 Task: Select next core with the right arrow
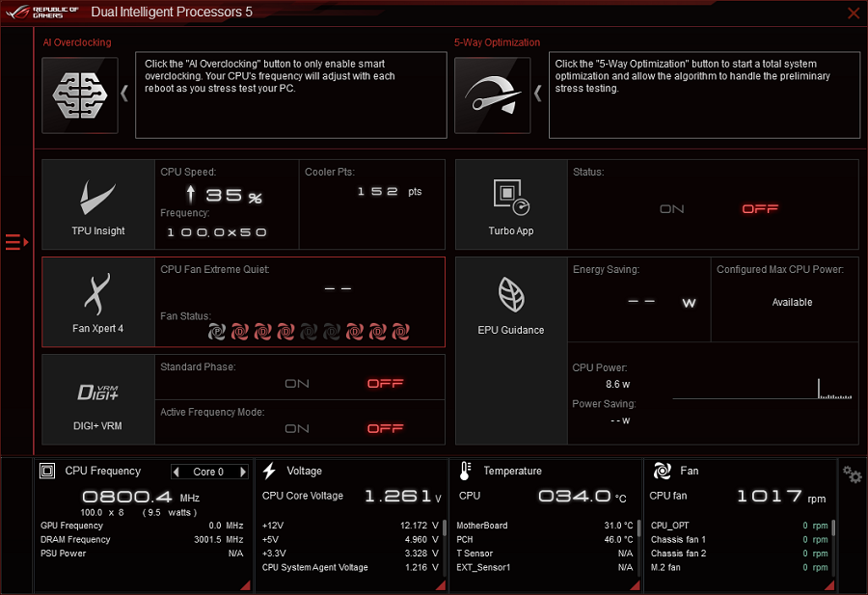point(242,473)
